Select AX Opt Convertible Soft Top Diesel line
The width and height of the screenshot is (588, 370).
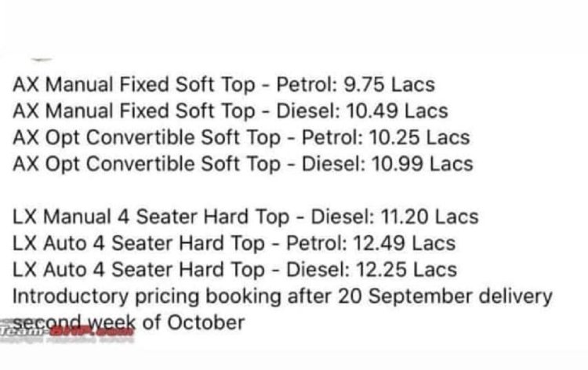242,164
